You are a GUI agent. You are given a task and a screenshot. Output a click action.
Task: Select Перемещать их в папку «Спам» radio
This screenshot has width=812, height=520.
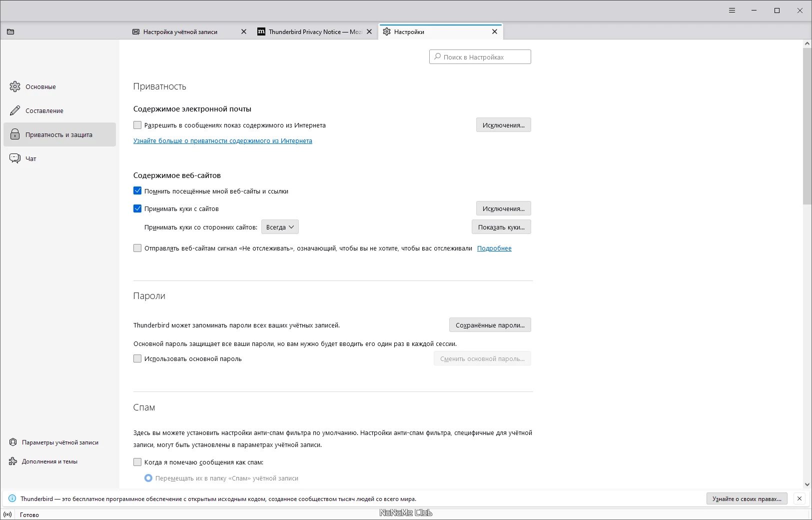point(148,478)
